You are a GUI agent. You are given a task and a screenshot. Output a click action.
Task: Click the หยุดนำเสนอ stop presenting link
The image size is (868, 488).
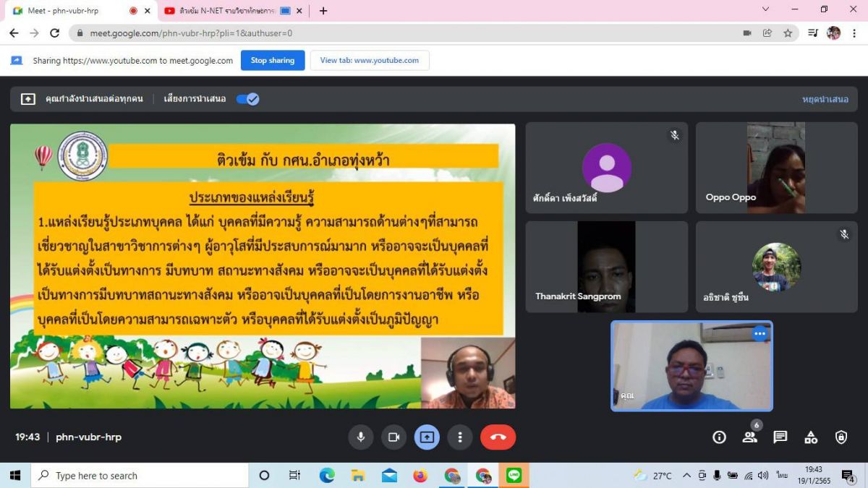[825, 99]
